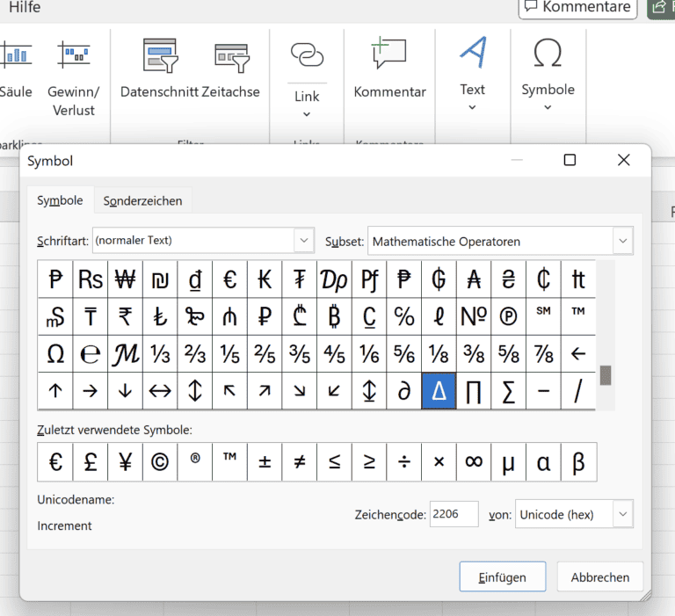
Task: Select the Drachma sign symbol
Action: point(334,279)
